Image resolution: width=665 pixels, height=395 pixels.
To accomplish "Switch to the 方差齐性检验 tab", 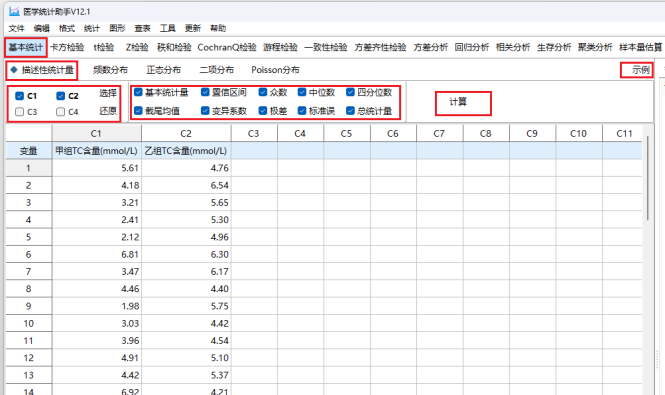I will (x=380, y=47).
